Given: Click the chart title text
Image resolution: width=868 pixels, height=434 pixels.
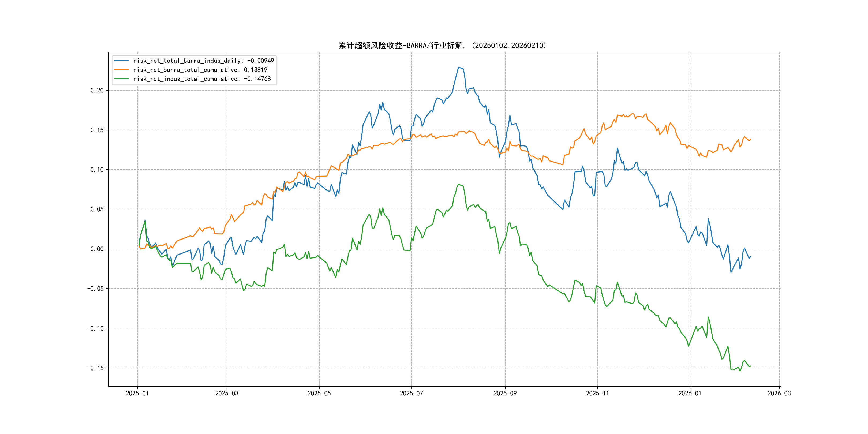Looking at the screenshot, I should tap(442, 46).
